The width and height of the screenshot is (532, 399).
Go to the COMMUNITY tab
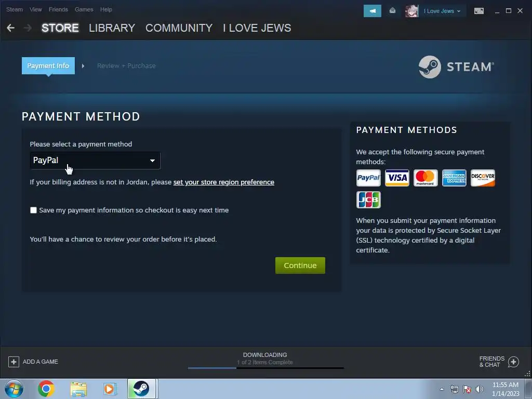(179, 28)
